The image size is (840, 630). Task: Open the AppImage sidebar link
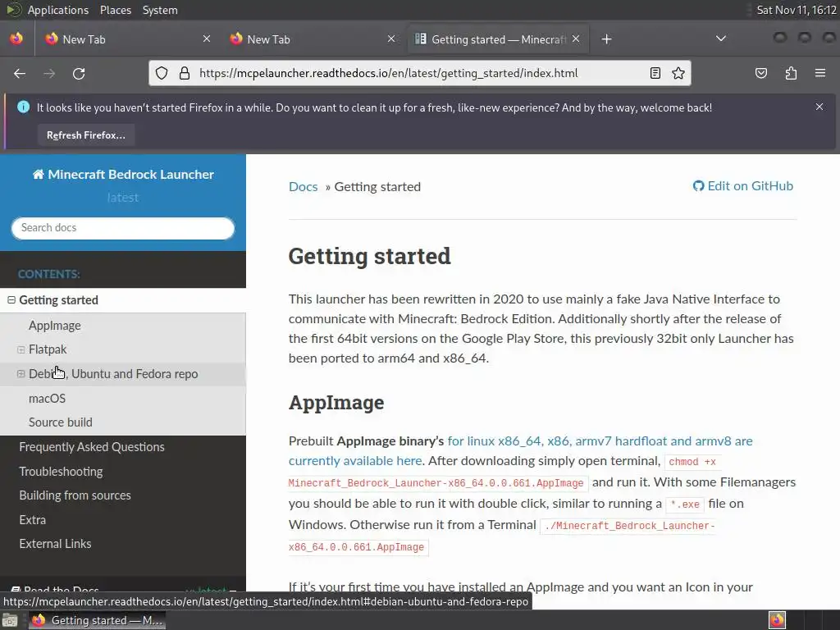55,326
